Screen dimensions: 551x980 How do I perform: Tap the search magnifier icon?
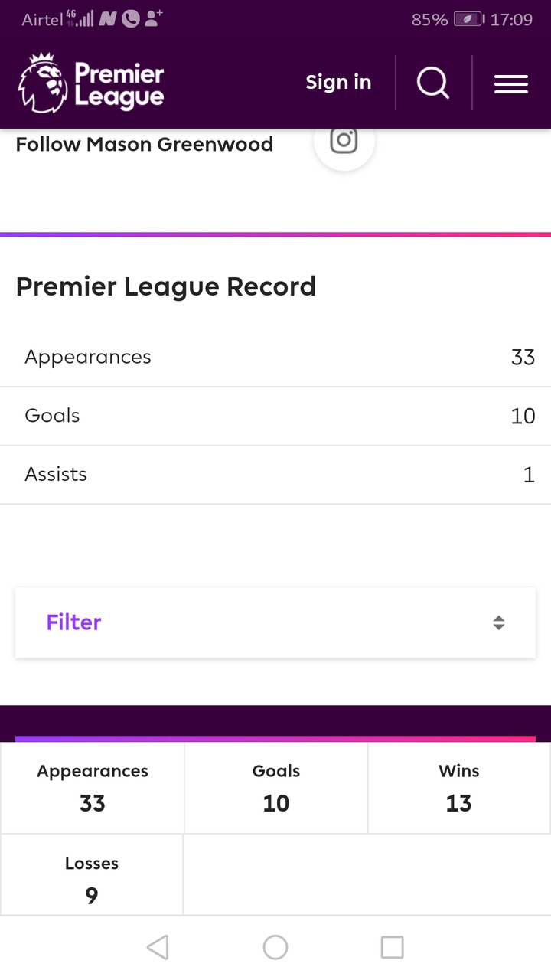click(x=433, y=83)
